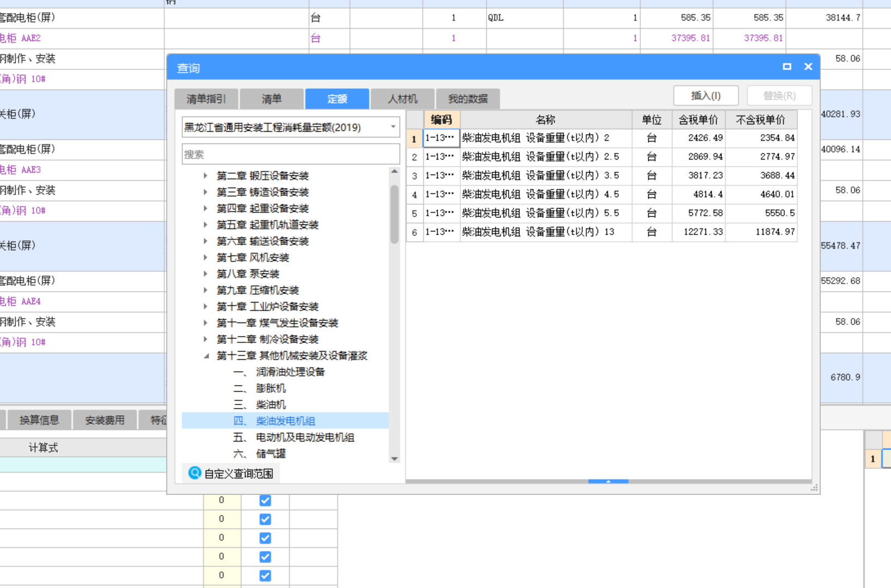Switch to the 清单 tab
The height and width of the screenshot is (588, 891).
pos(272,99)
